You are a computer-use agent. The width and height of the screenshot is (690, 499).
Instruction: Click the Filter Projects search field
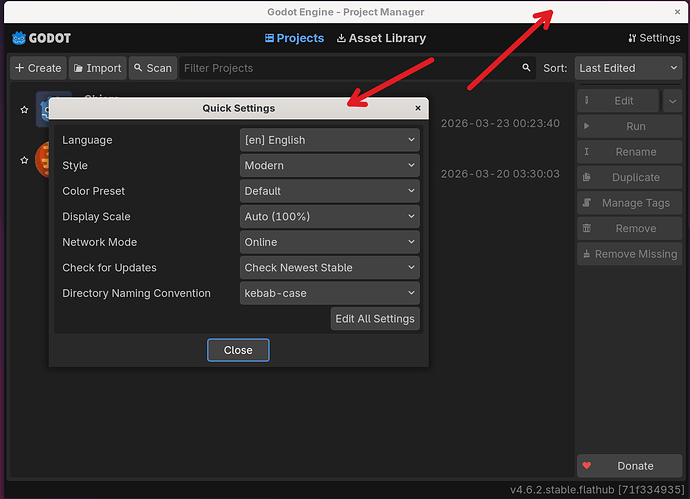point(357,68)
